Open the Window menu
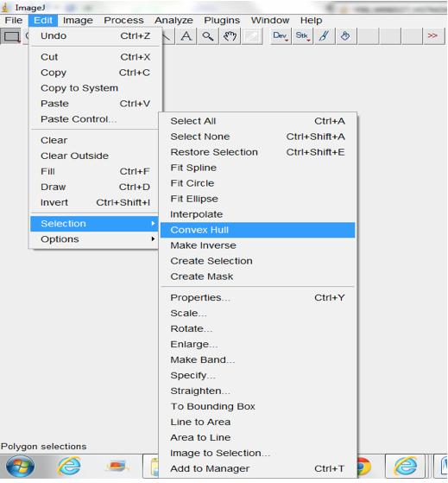Viewport: 448px width, 483px height. pos(270,21)
